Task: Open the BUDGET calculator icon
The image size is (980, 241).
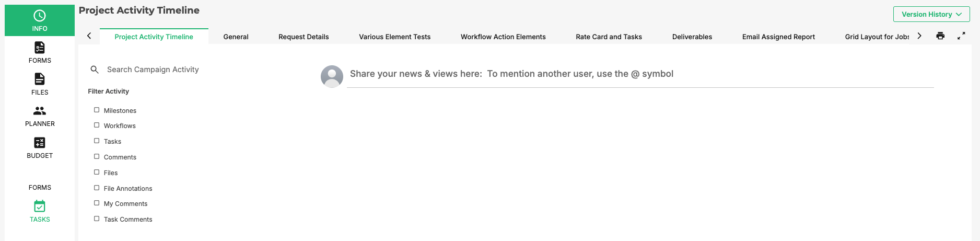Action: (40, 143)
